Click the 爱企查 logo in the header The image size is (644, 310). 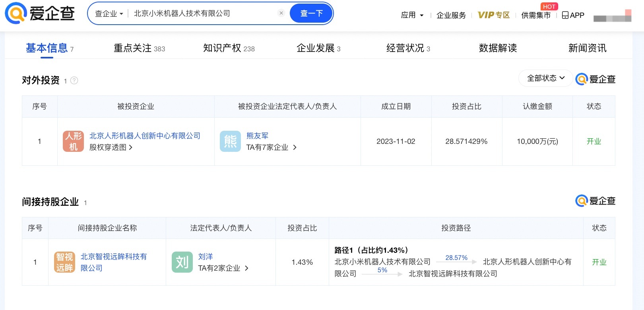tap(40, 13)
